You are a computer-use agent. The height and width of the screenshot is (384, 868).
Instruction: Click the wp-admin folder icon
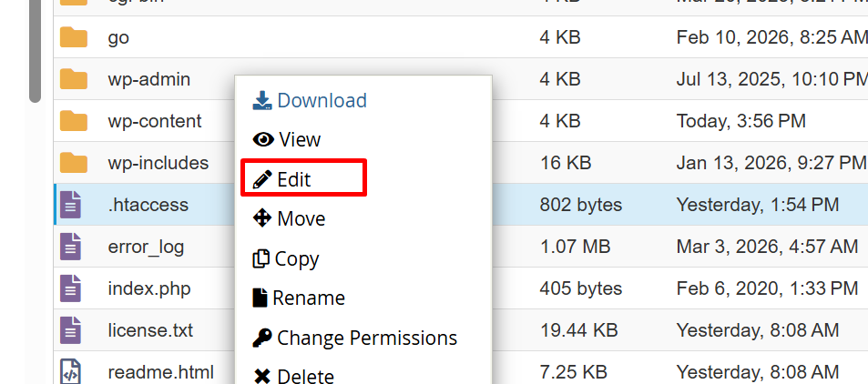[x=73, y=79]
